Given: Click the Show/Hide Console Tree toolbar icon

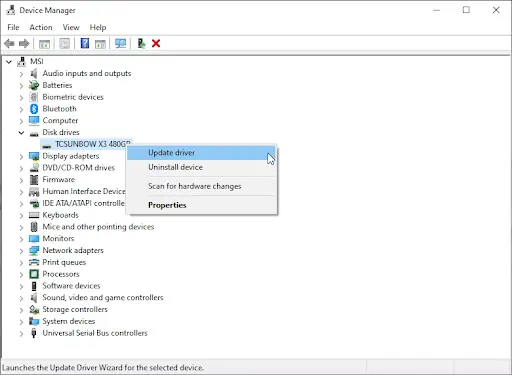Looking at the screenshot, I should tap(44, 44).
